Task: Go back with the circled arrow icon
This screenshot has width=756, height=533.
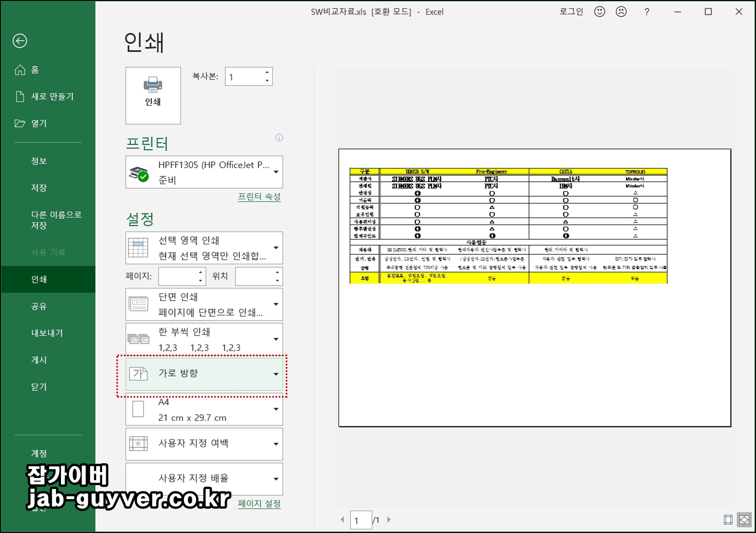Action: pyautogui.click(x=20, y=41)
